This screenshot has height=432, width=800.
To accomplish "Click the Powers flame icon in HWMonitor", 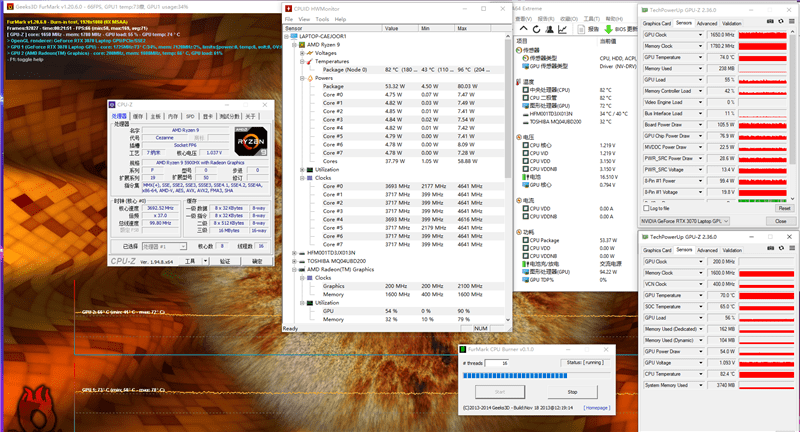I will click(x=310, y=78).
